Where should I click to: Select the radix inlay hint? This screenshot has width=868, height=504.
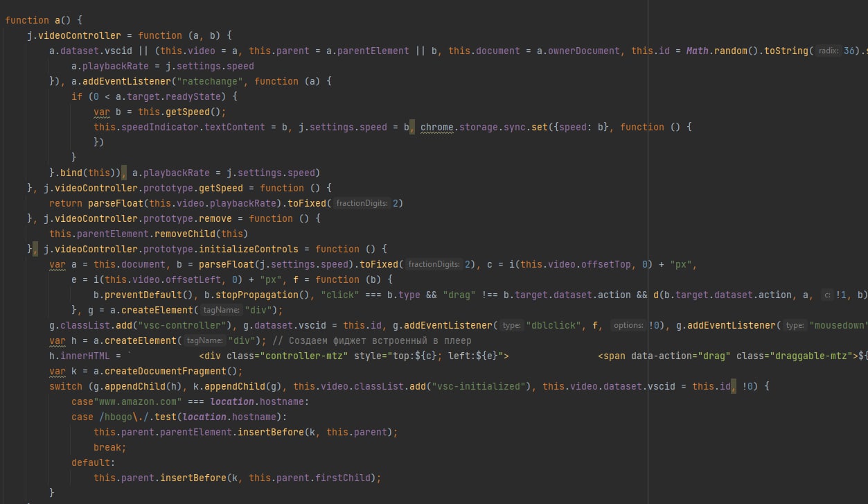point(829,51)
